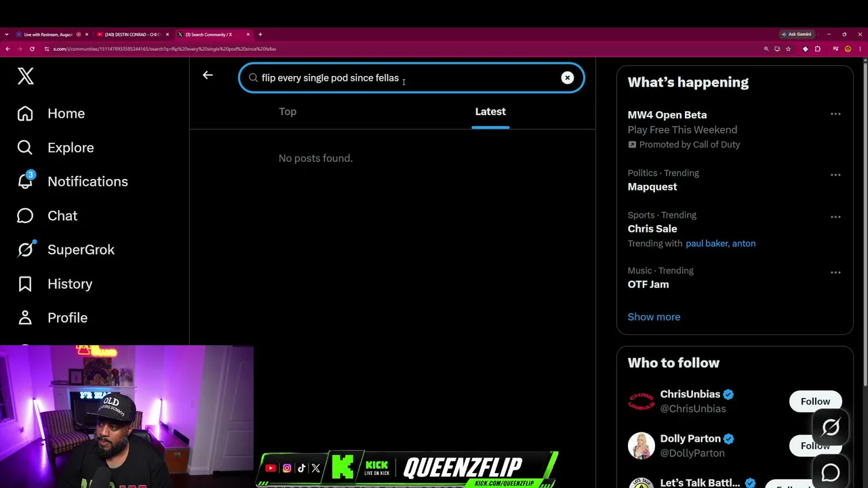
Task: Open the browser zoom magnifier icon
Action: (766, 49)
